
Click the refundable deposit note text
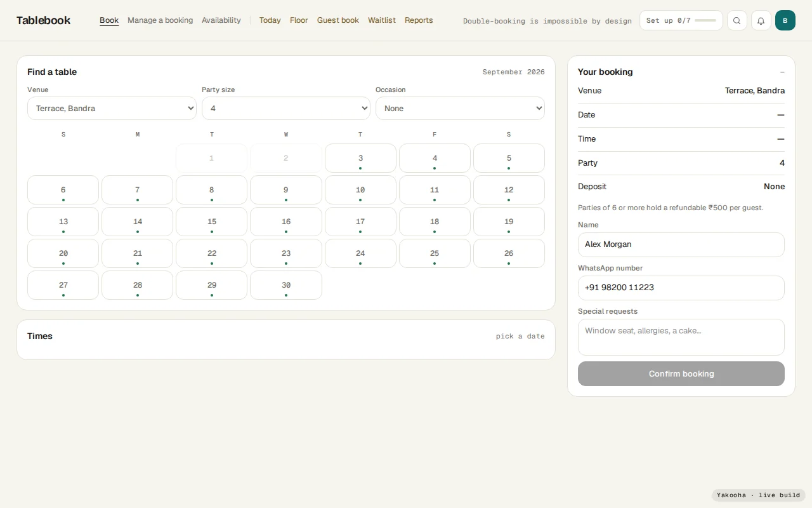671,208
